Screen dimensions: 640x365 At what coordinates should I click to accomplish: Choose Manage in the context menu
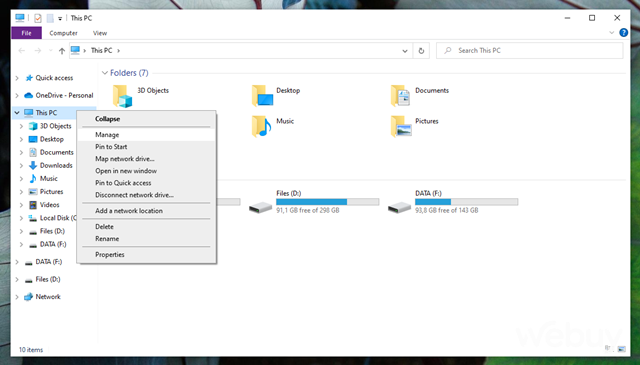(147, 135)
